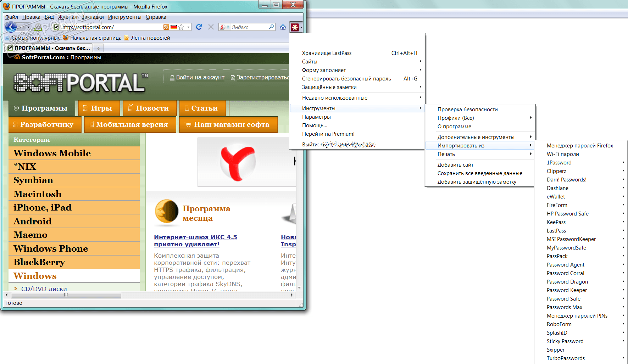Open the Журнал menu
628x364 pixels.
click(x=68, y=17)
